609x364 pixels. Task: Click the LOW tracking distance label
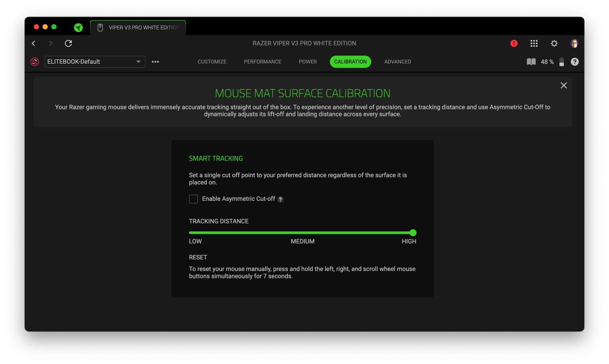[x=195, y=241]
